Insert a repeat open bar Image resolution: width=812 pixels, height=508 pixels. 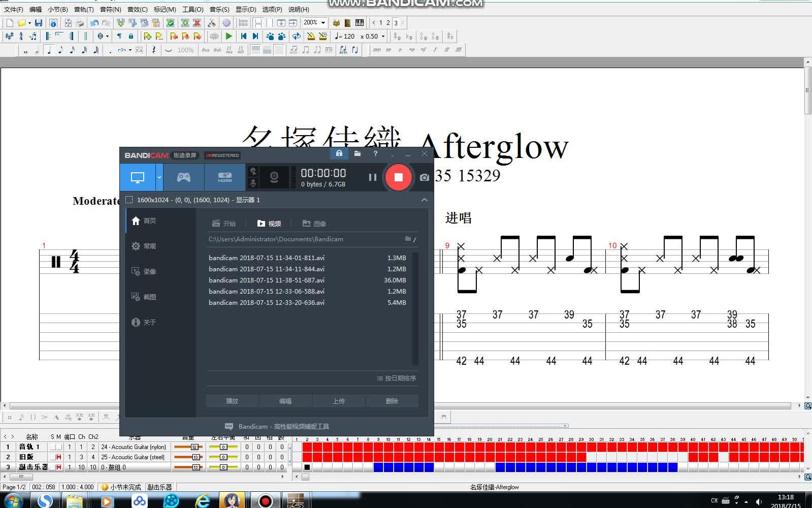click(x=48, y=36)
